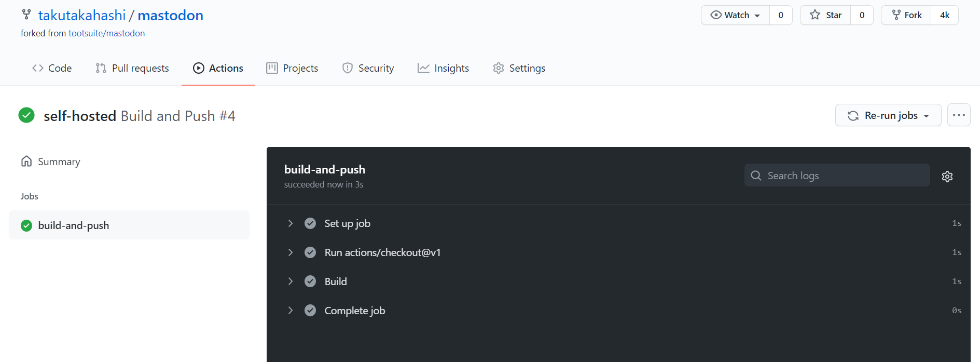Click the magnifier icon in Search logs
Image resolution: width=980 pixels, height=362 pixels.
756,176
